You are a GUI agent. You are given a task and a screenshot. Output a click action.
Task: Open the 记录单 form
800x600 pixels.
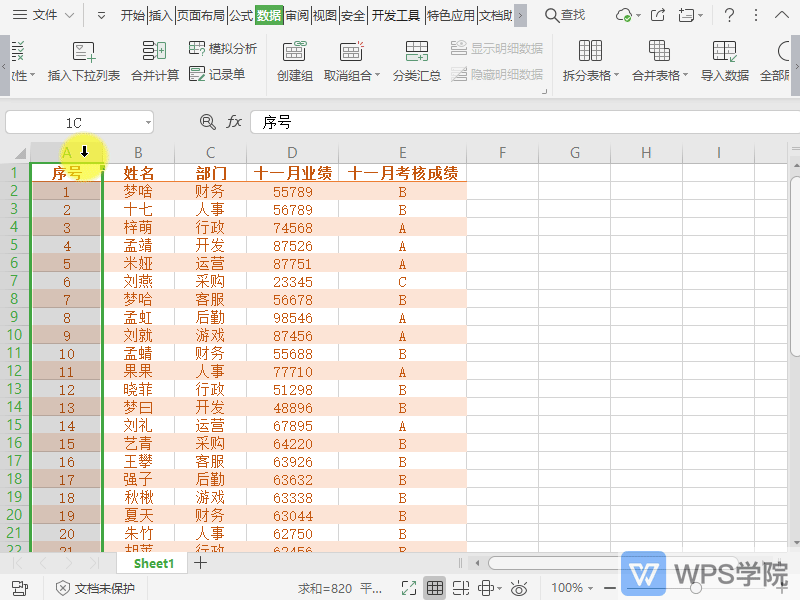217,74
